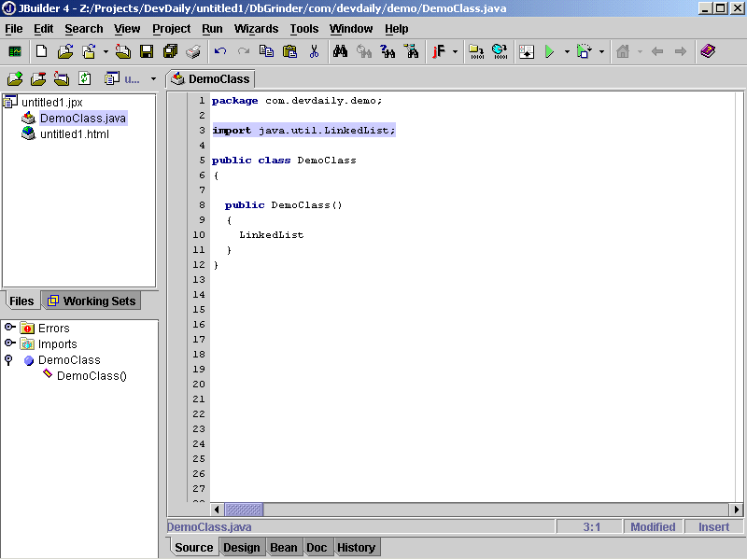The height and width of the screenshot is (560, 747).
Task: Click the horizontal scrollbar thumb
Action: 244,510
